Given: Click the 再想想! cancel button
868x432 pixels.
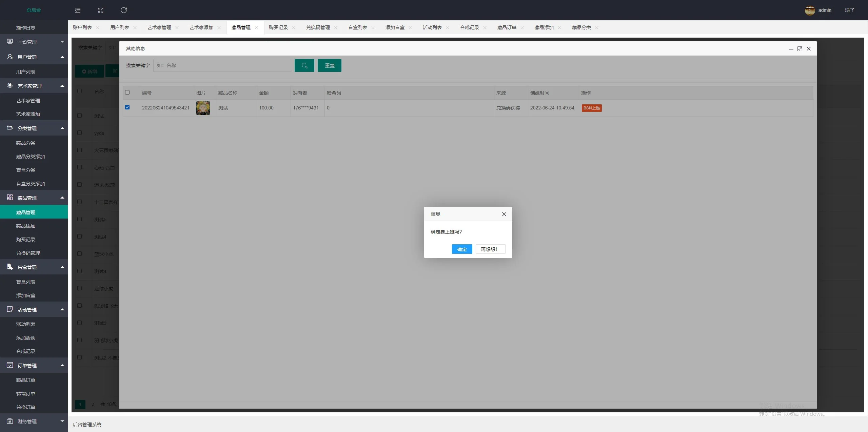Looking at the screenshot, I should click(x=490, y=249).
